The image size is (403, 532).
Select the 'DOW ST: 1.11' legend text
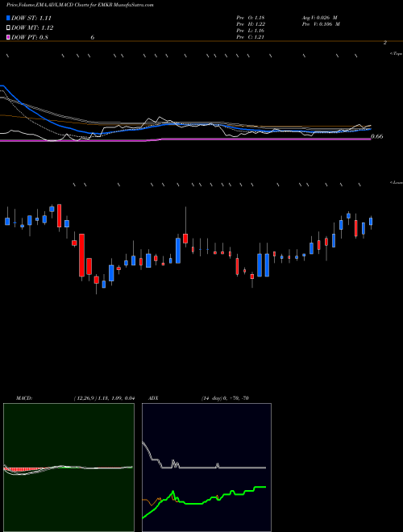31,19
